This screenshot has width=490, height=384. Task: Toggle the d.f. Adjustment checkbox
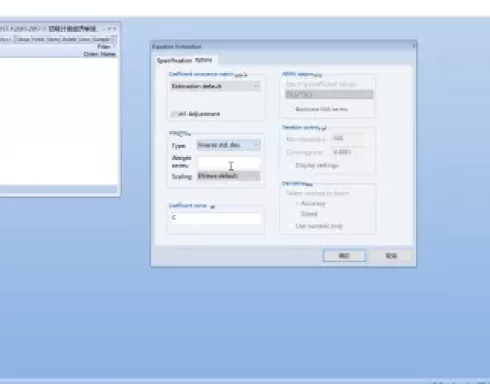pyautogui.click(x=174, y=114)
